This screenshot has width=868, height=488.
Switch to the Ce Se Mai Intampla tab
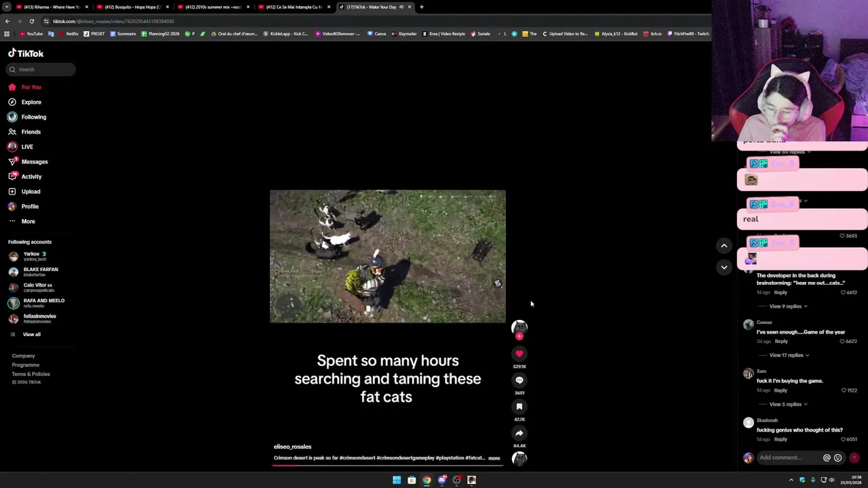coord(294,7)
